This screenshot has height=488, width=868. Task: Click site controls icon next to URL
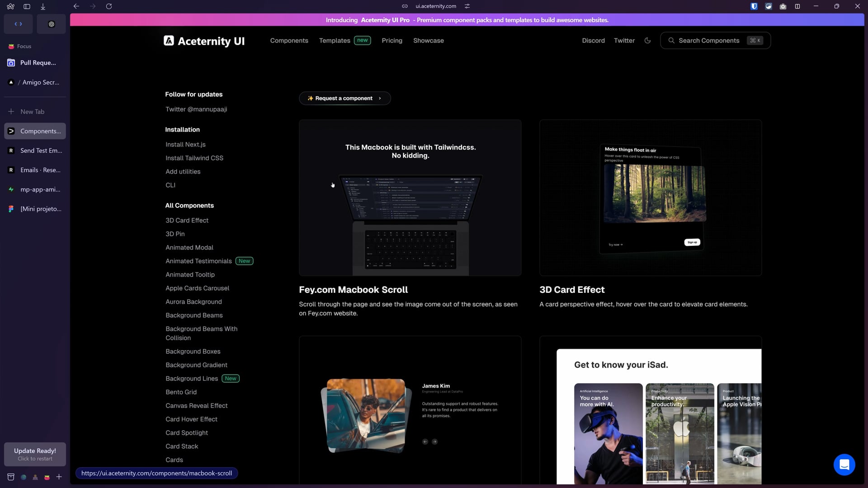click(x=467, y=6)
